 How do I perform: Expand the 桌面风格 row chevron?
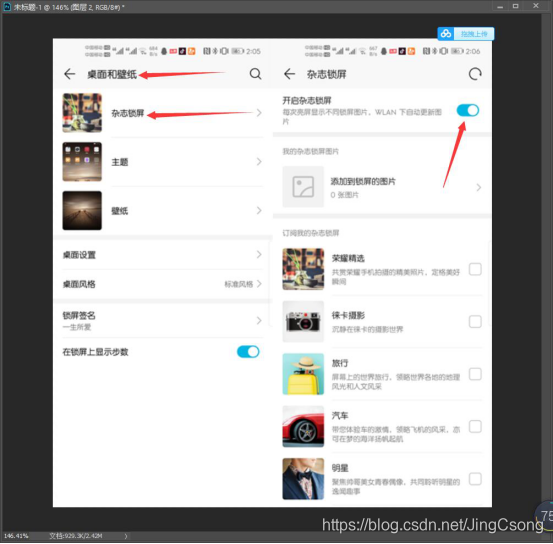tap(259, 284)
